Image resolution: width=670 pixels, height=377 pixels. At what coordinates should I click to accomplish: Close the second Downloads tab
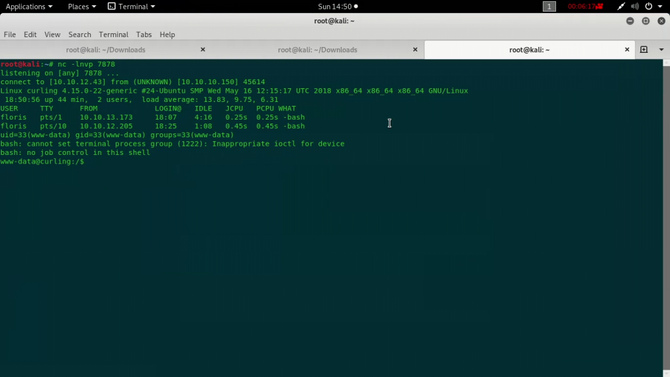pos(415,50)
